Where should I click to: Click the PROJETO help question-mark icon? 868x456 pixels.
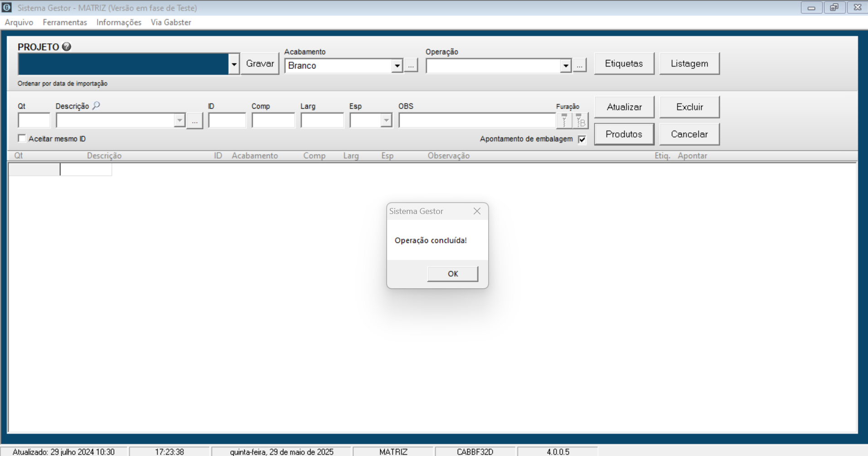(x=67, y=47)
